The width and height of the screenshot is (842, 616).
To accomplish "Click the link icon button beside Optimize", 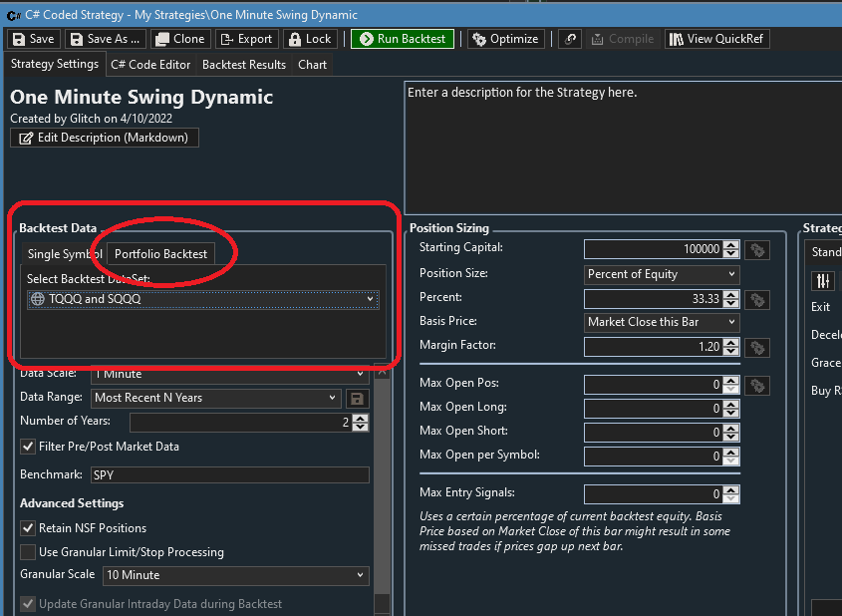I will pyautogui.click(x=570, y=39).
